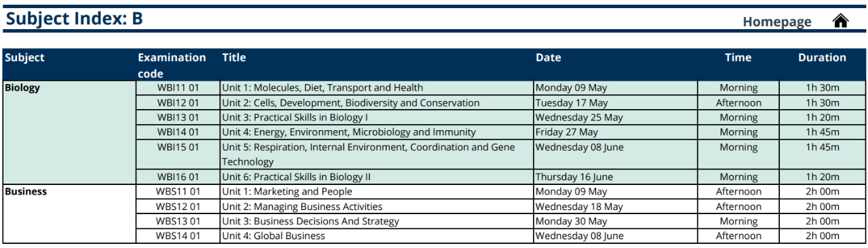Click the Duration column header
The width and height of the screenshot is (868, 248).
[x=822, y=58]
